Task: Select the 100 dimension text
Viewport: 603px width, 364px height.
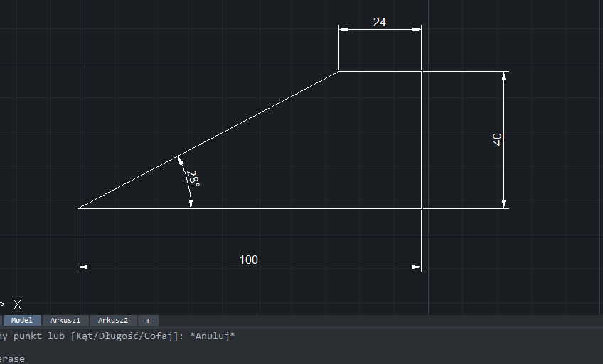Action: pos(249,259)
